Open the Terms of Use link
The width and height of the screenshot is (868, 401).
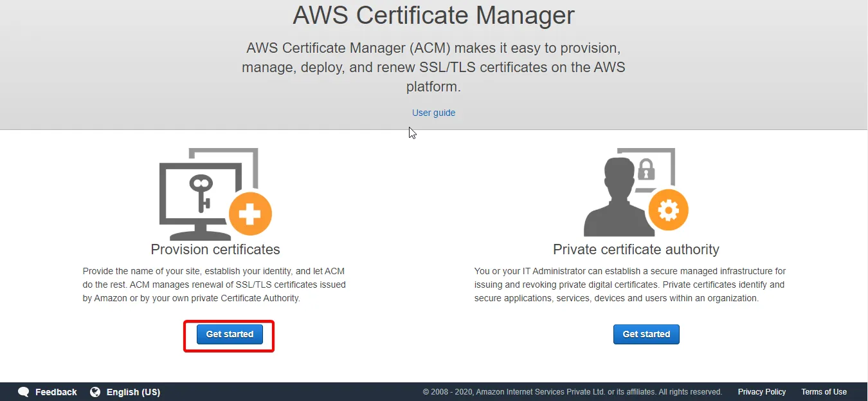pyautogui.click(x=824, y=391)
